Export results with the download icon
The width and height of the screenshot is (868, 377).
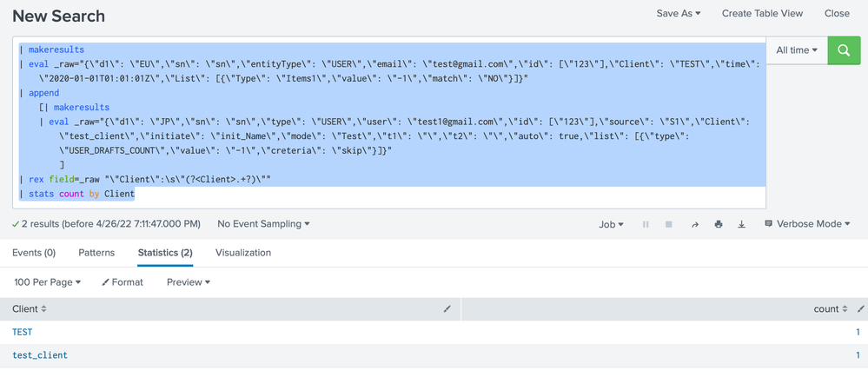coord(741,224)
